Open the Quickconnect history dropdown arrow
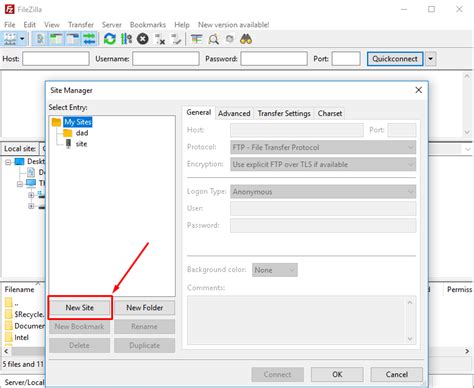The height and width of the screenshot is (388, 474). 431,59
